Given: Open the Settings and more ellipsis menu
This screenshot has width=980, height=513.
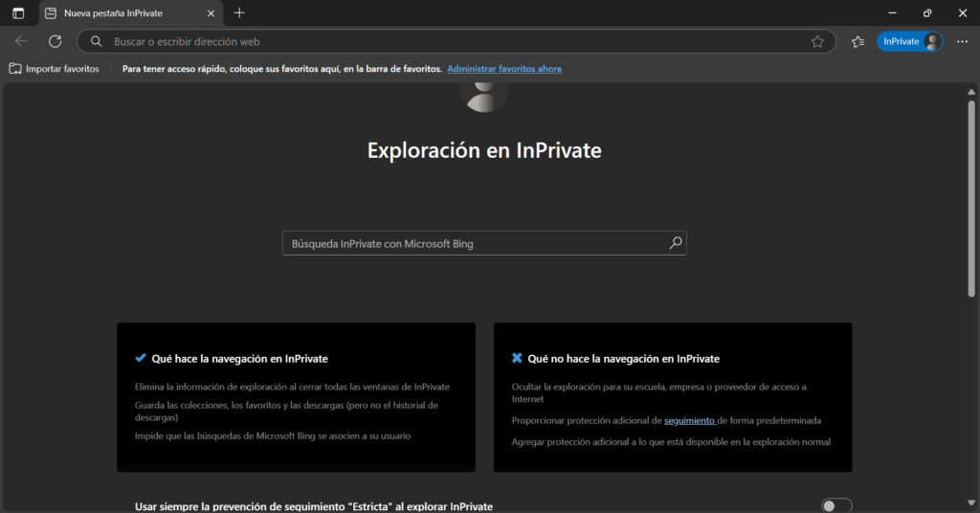Looking at the screenshot, I should [962, 41].
